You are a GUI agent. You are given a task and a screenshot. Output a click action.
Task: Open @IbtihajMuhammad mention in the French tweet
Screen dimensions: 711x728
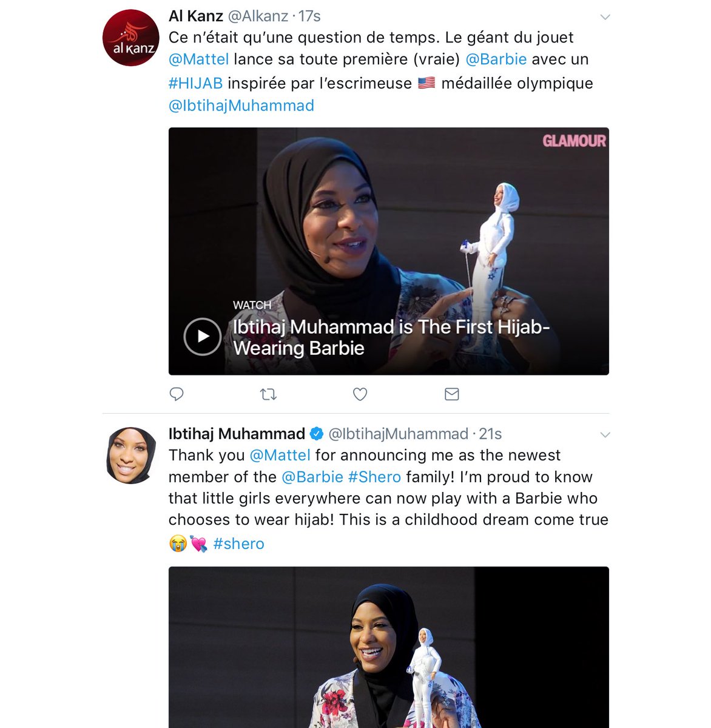[241, 106]
